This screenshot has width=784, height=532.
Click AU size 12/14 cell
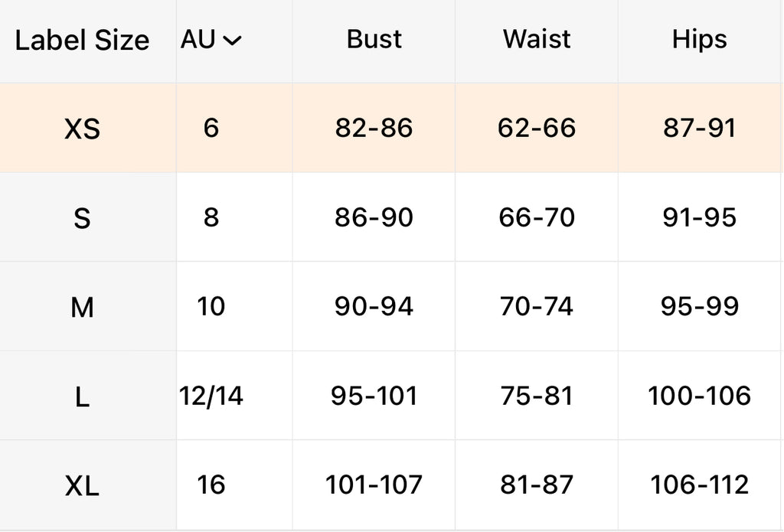(x=211, y=396)
